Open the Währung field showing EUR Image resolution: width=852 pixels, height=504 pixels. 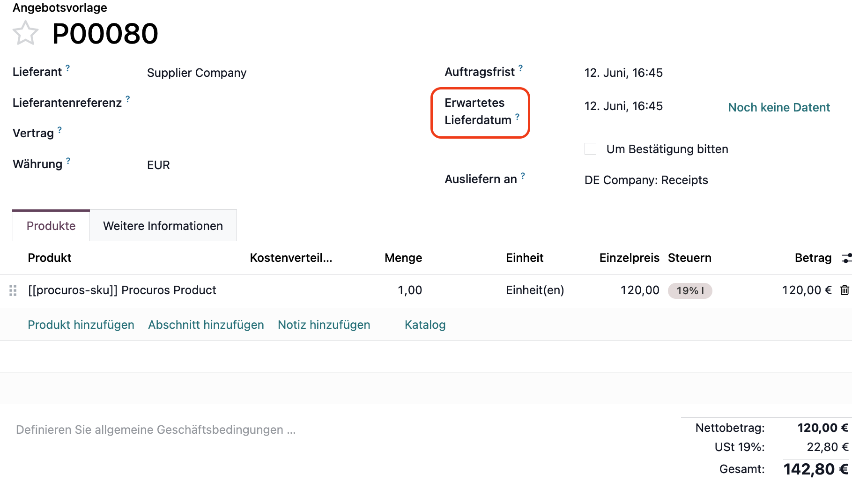(158, 165)
